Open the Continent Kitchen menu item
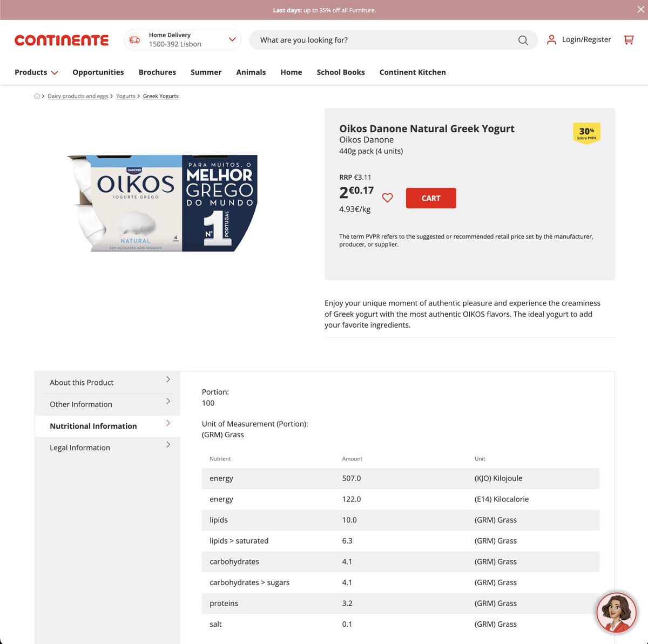The height and width of the screenshot is (644, 648). [x=413, y=72]
